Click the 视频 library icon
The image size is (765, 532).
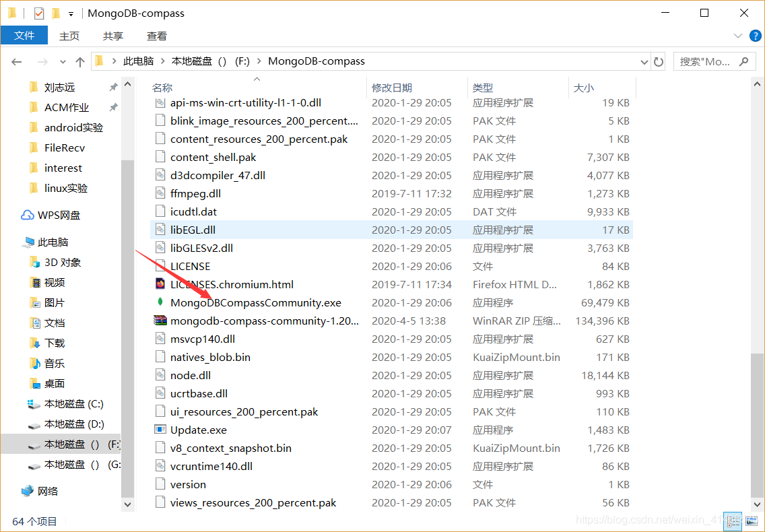pos(35,282)
